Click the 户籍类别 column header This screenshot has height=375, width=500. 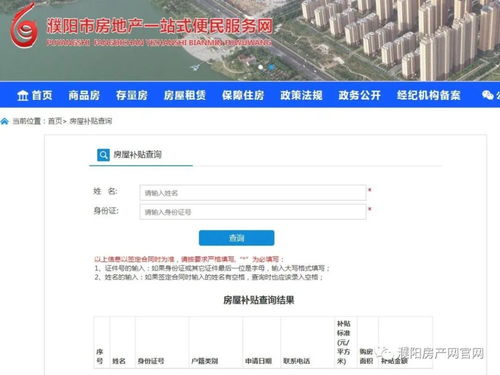(x=205, y=361)
